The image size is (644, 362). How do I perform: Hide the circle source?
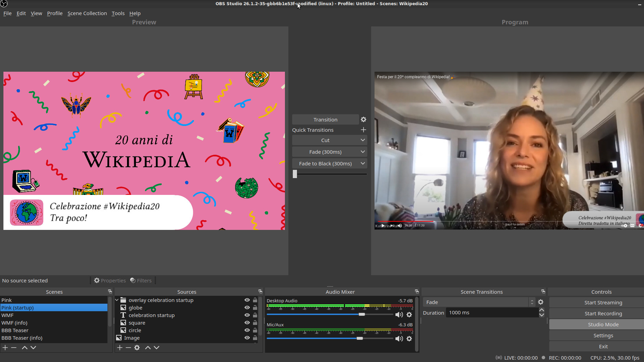point(247,330)
